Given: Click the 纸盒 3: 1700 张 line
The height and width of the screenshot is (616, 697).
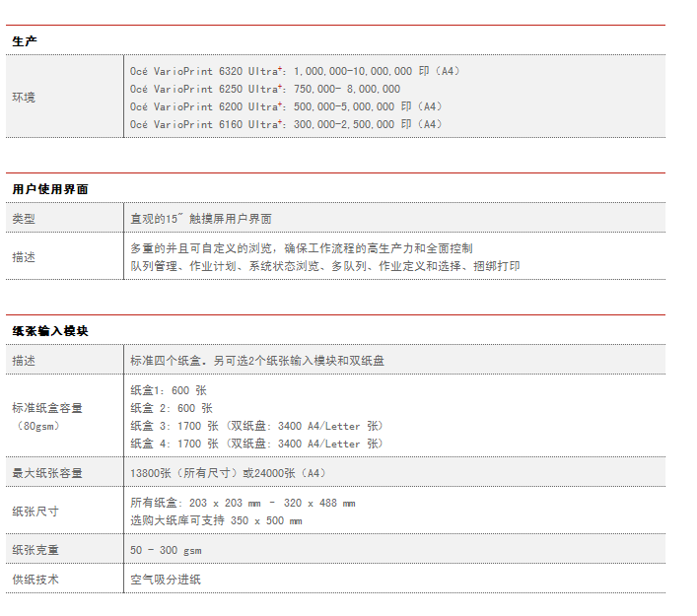Looking at the screenshot, I should pos(256,426).
